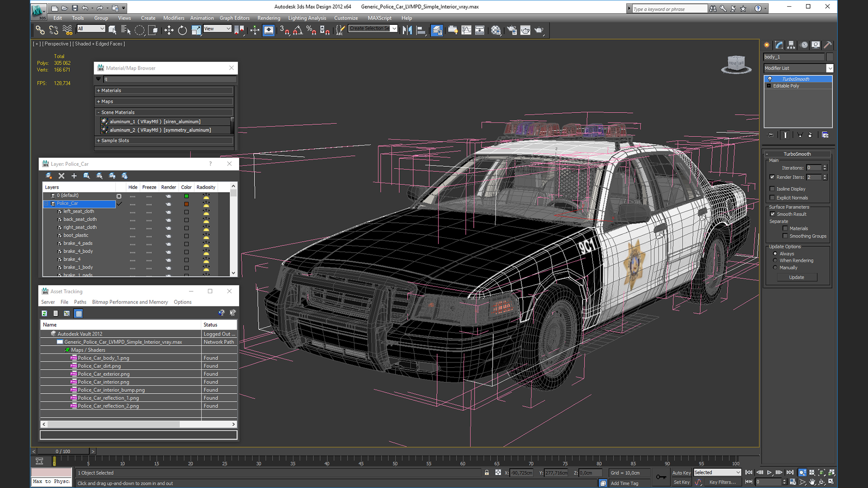The height and width of the screenshot is (488, 868).
Task: Click the body_1 object color swatch
Action: (x=830, y=57)
